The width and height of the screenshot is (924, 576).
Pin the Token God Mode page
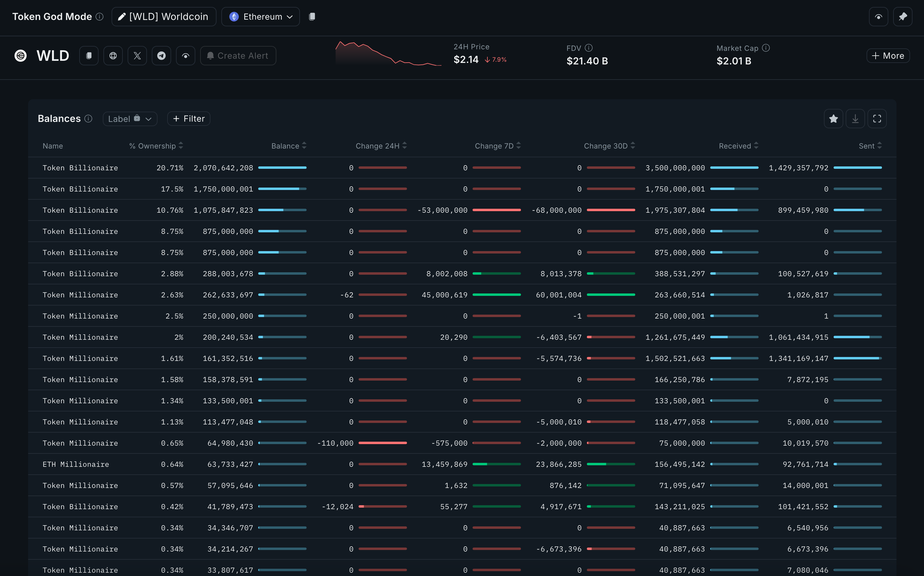coord(902,17)
